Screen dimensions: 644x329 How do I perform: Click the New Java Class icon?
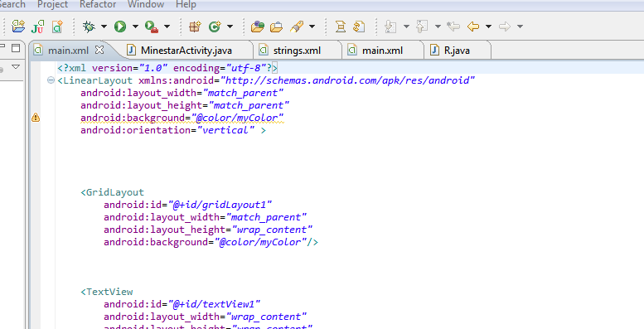coord(215,27)
